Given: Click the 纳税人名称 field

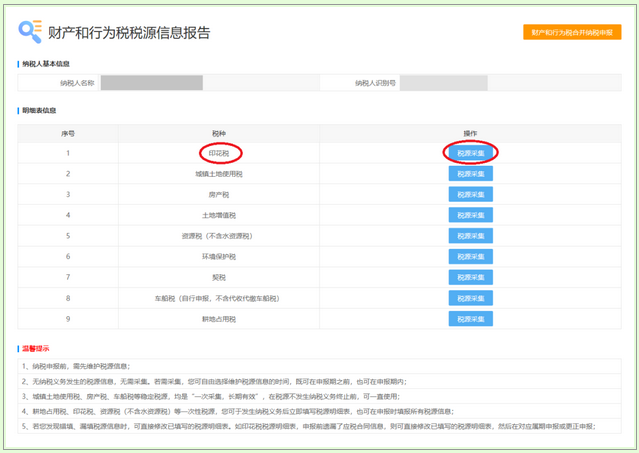Looking at the screenshot, I should tap(151, 83).
